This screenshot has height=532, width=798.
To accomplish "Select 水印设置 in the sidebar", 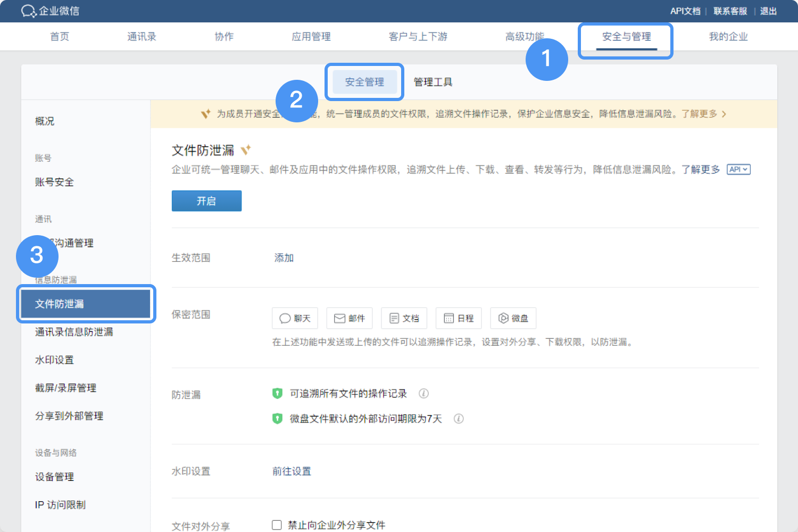I will tap(54, 360).
